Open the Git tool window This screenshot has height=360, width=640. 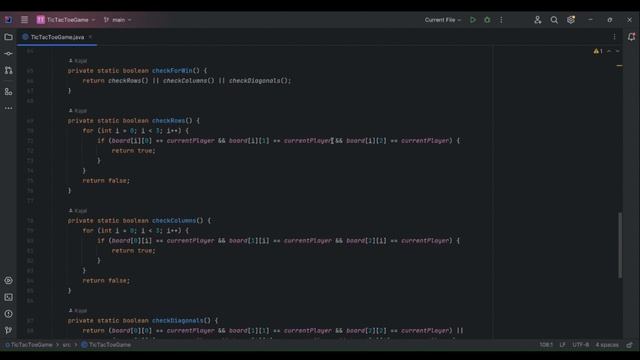pyautogui.click(x=8, y=330)
